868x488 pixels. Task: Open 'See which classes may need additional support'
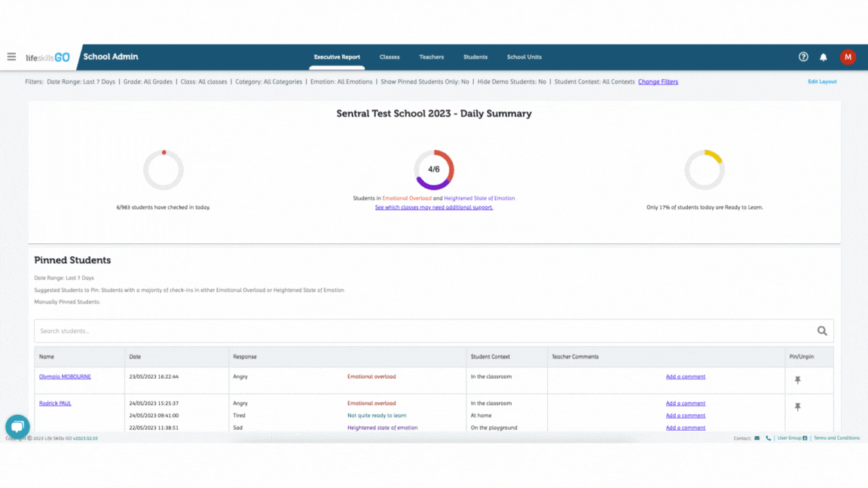(x=433, y=208)
